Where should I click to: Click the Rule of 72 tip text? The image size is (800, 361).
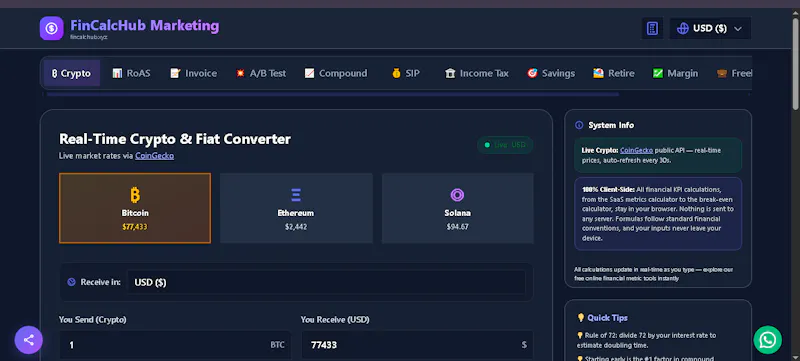pos(646,340)
